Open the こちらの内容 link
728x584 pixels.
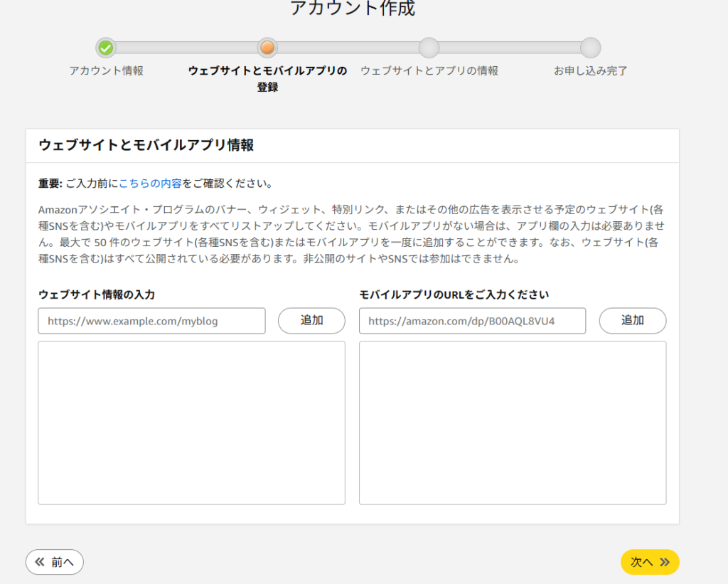pos(150,184)
